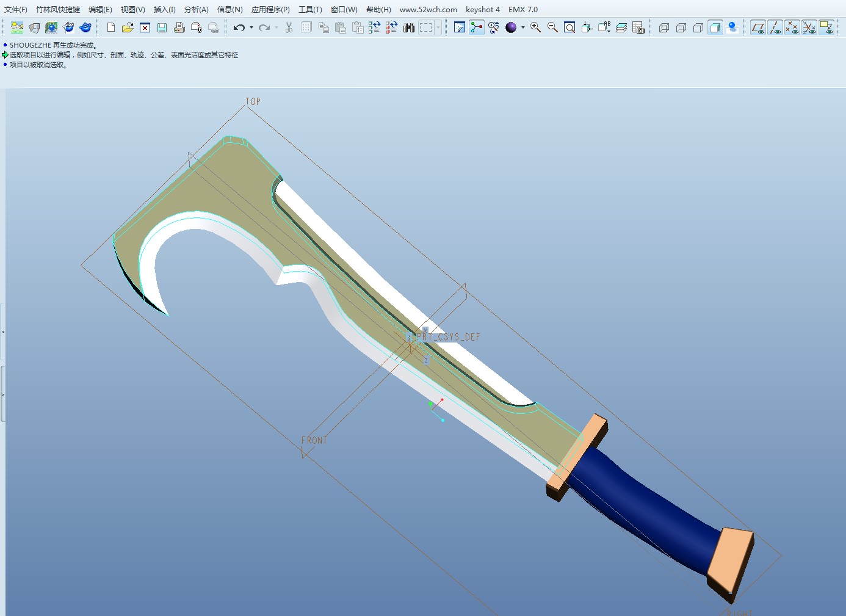Viewport: 846px width, 616px height.
Task: Click the Copy icon
Action: [324, 27]
